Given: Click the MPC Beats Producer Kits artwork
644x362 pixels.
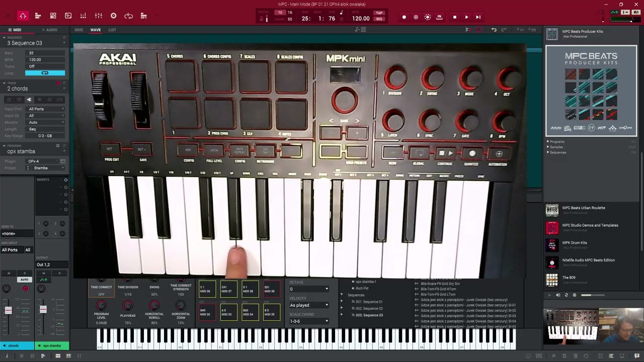Looking at the screenshot, I should [x=591, y=91].
